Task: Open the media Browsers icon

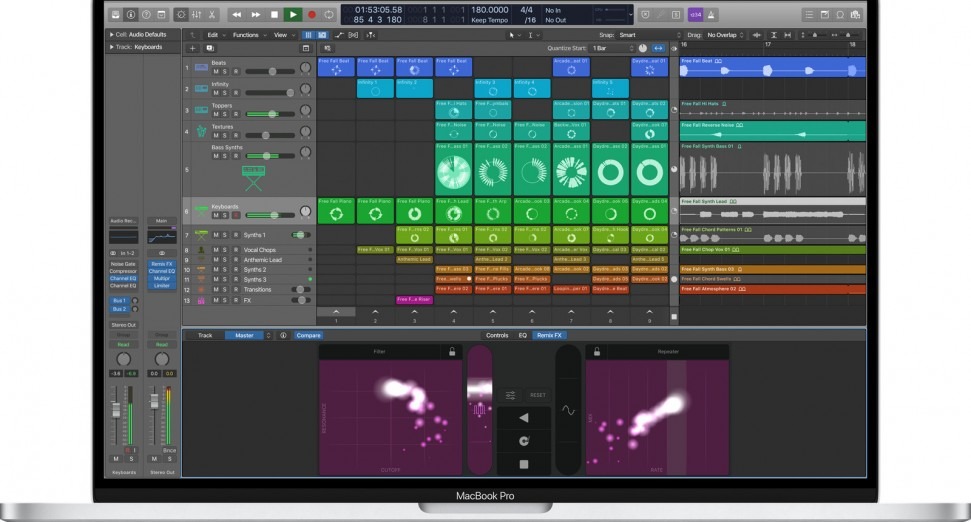Action: tap(856, 14)
